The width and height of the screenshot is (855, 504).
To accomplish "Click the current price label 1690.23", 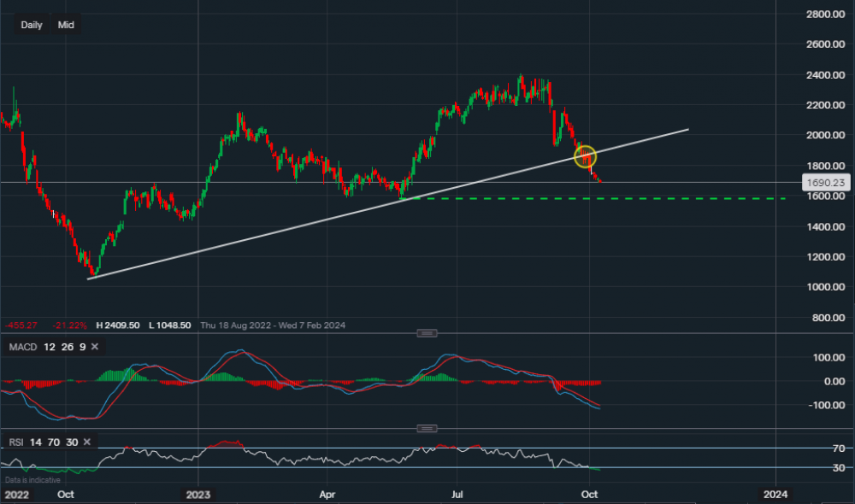I will (x=825, y=182).
